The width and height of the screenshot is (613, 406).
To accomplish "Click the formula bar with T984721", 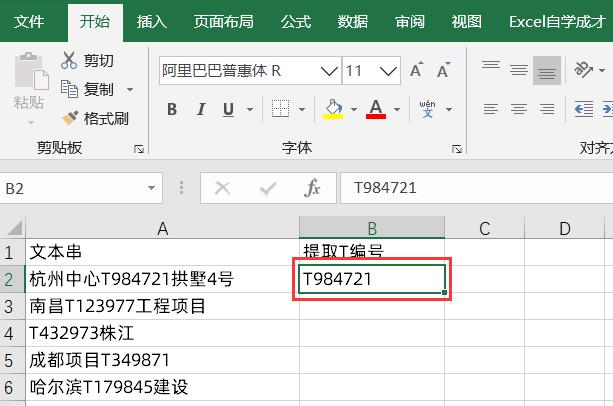I will pyautogui.click(x=477, y=188).
